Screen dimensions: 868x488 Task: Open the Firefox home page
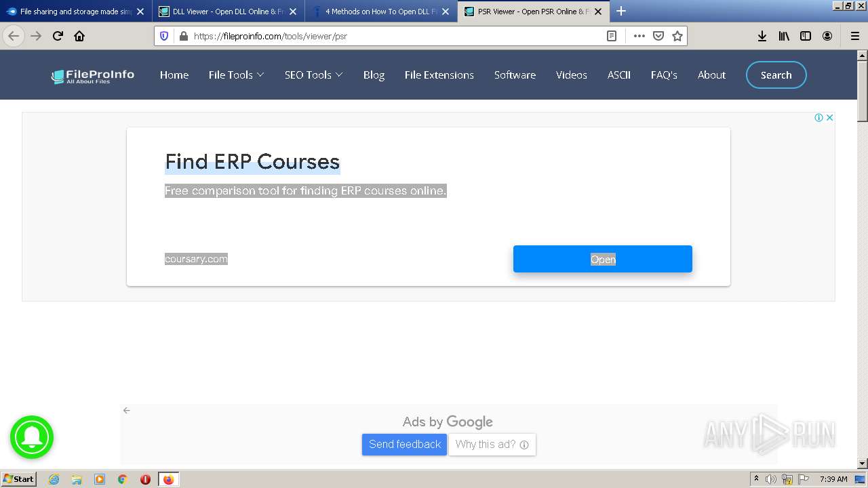[x=79, y=36]
